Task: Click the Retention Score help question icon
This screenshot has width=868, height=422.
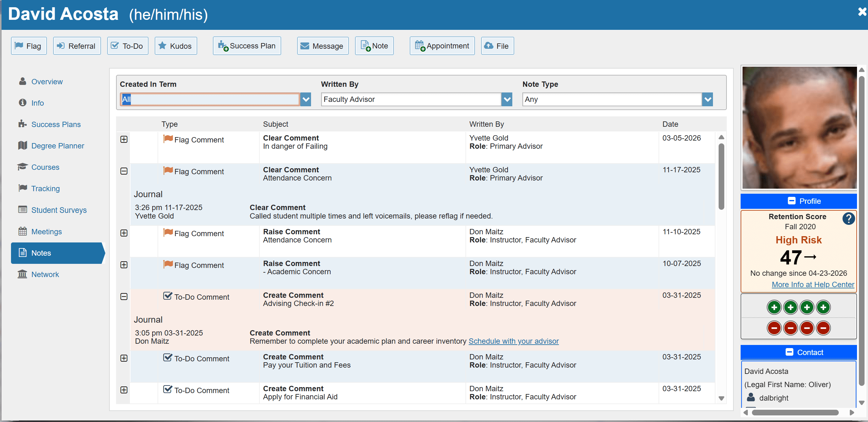Action: pyautogui.click(x=848, y=219)
